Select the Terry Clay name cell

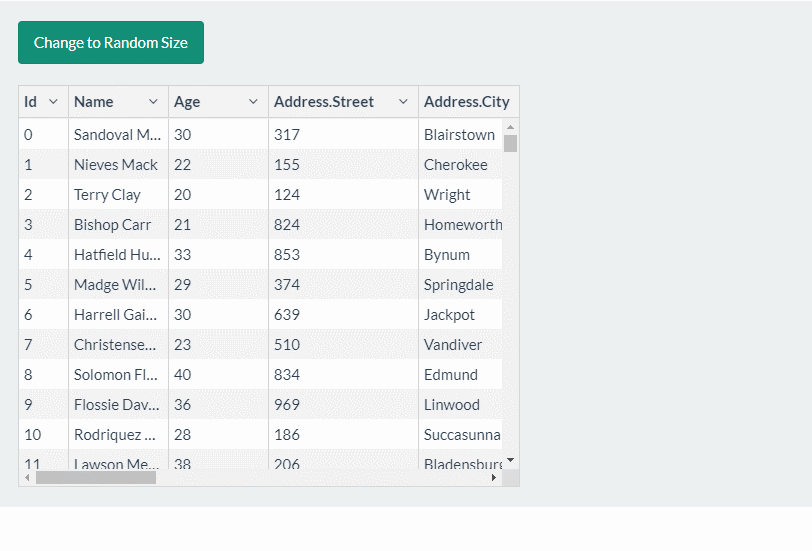(107, 195)
